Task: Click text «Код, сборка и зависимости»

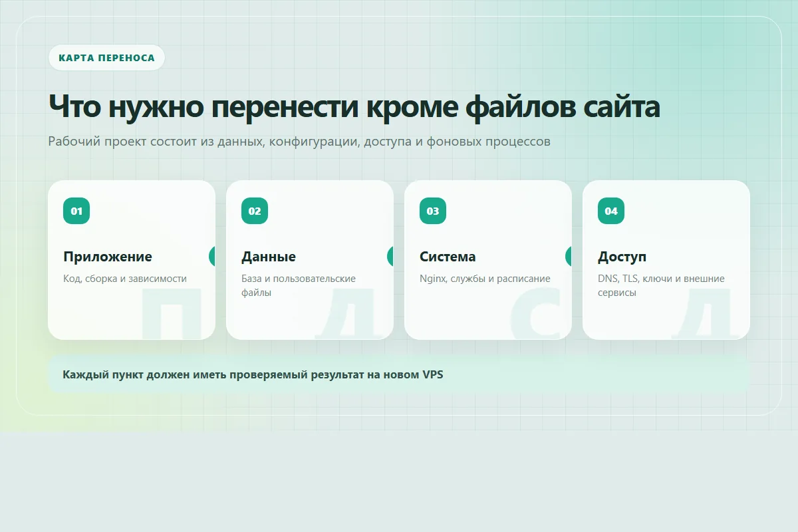Action: tap(125, 279)
